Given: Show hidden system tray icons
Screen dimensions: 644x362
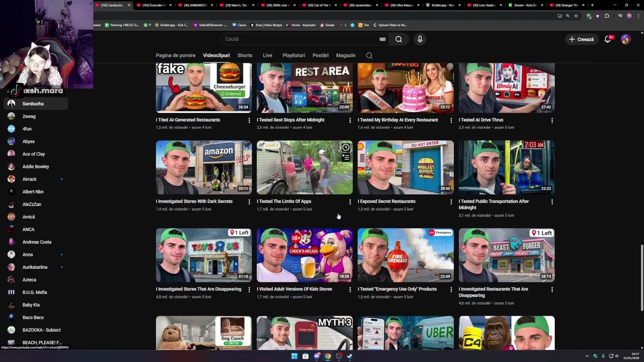Looking at the screenshot, I should [587, 356].
